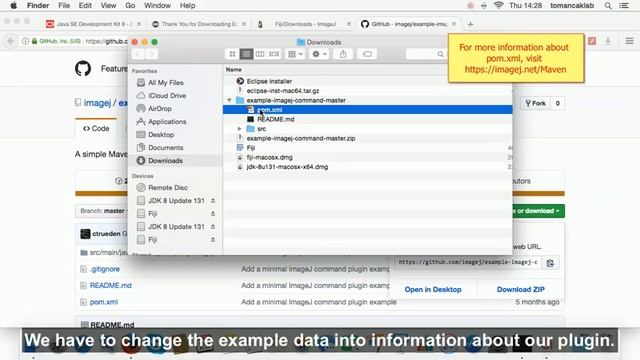Click the GitHub Fork button
640x360 pixels.
[536, 103]
